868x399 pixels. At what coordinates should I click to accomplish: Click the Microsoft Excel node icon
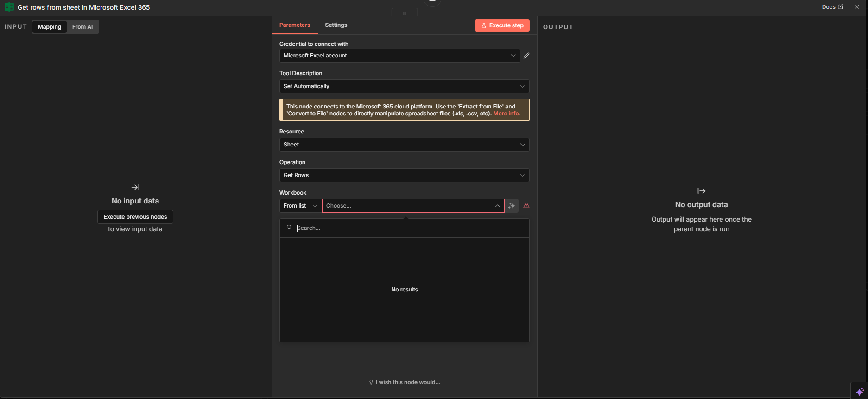(x=8, y=7)
